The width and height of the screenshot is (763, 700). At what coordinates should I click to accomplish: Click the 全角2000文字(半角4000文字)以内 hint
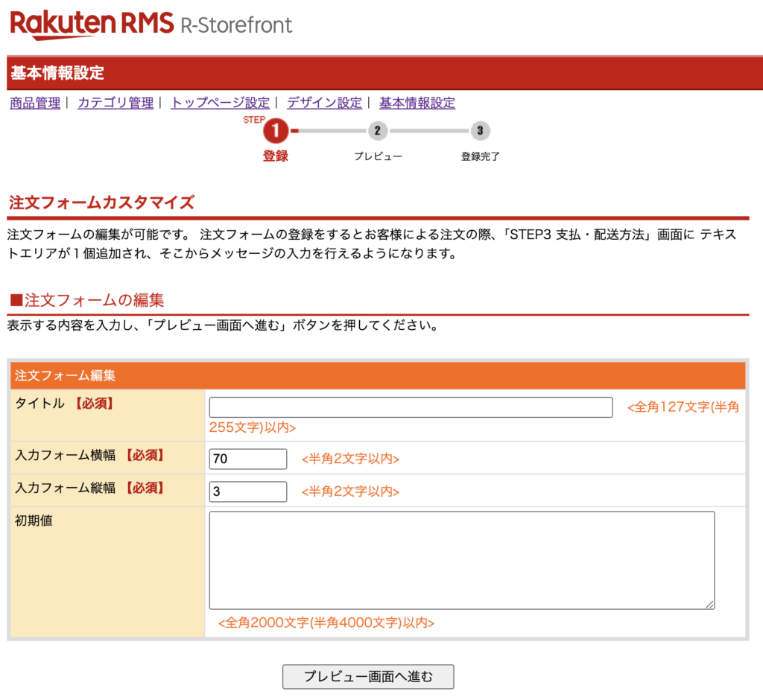point(326,623)
